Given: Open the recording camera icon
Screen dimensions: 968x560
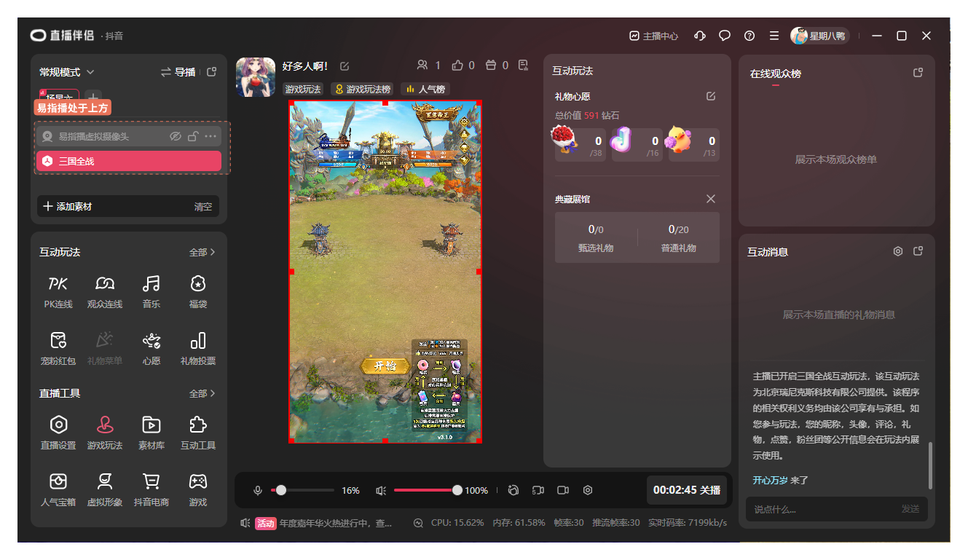Looking at the screenshot, I should 563,490.
